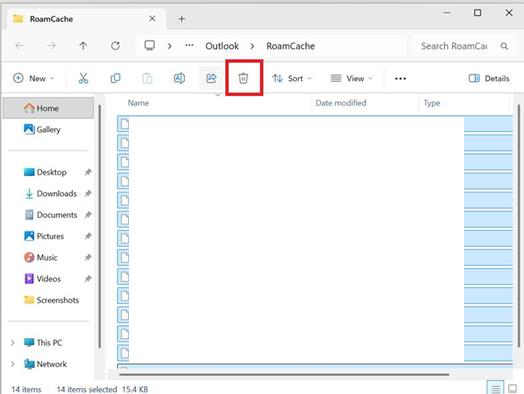Open the Music folder in sidebar
Viewport: 524px width, 394px height.
coord(40,257)
